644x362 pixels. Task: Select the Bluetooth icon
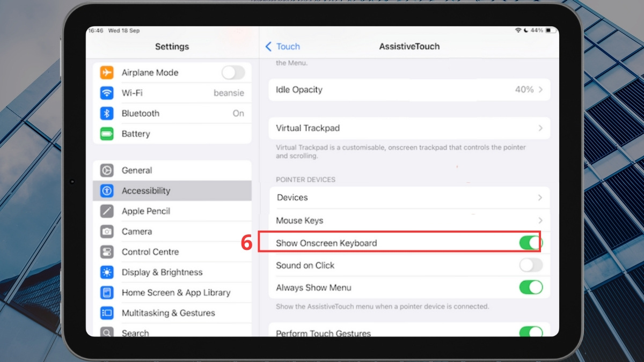(107, 113)
